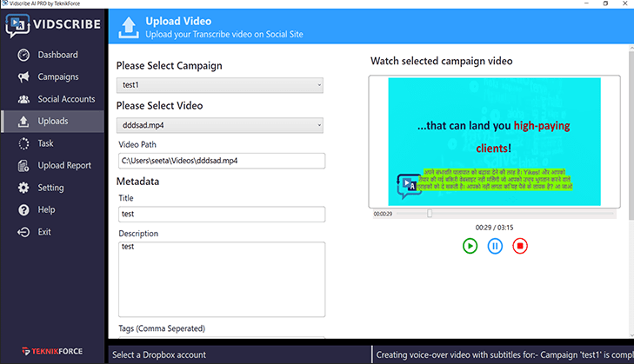Click the Campaigns megaphone icon

[23, 76]
